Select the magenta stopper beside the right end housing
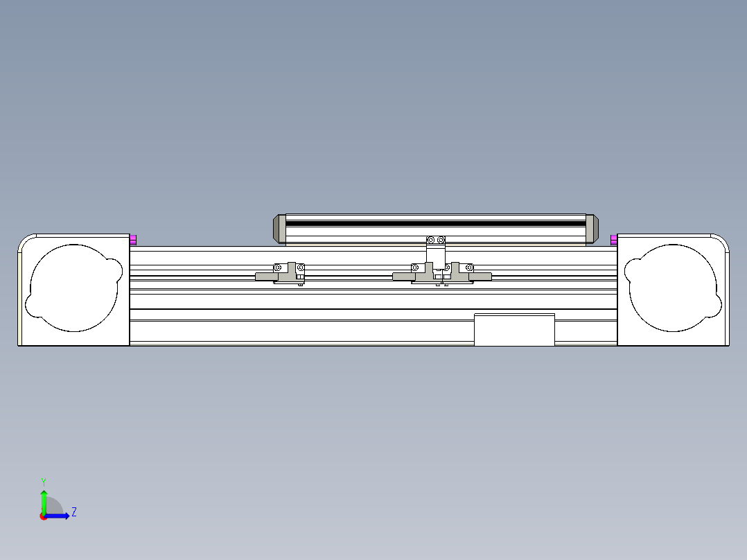Image resolution: width=747 pixels, height=560 pixels. click(x=614, y=240)
